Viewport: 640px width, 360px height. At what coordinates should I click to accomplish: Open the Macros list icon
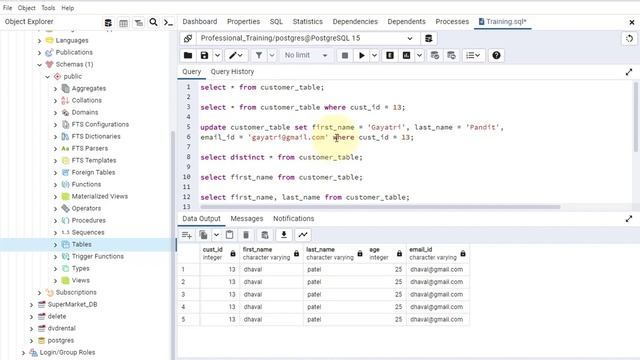(473, 55)
